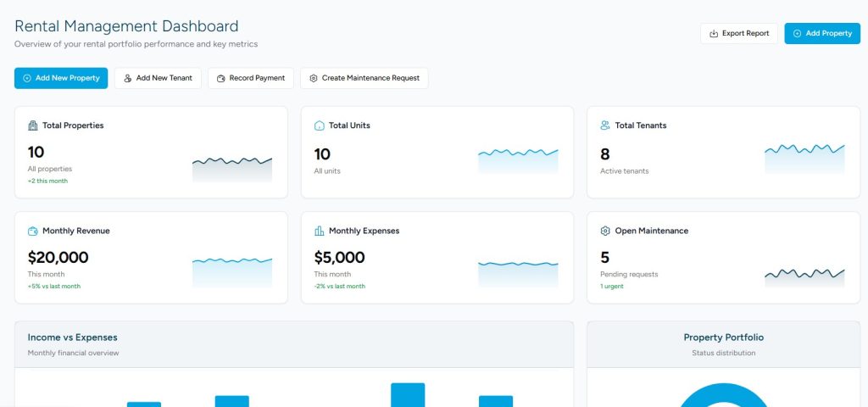The image size is (868, 407).
Task: Click the house icon beside Total Units
Action: pos(320,125)
